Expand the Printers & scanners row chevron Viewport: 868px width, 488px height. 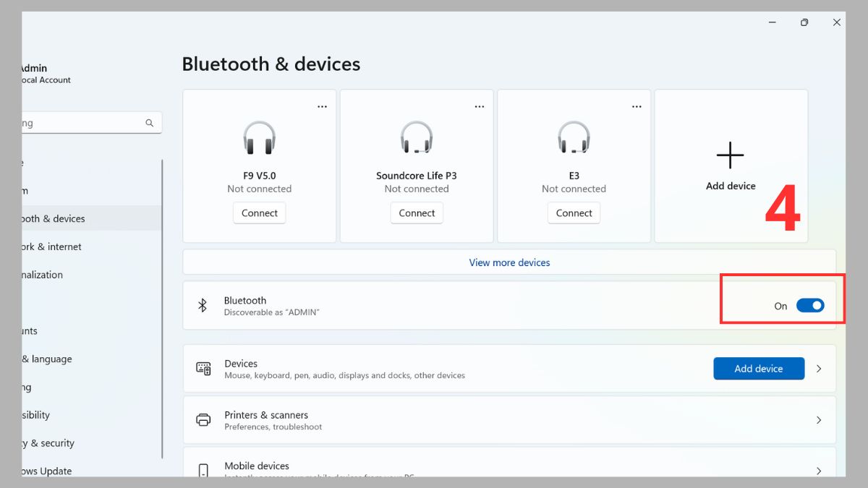[819, 419]
